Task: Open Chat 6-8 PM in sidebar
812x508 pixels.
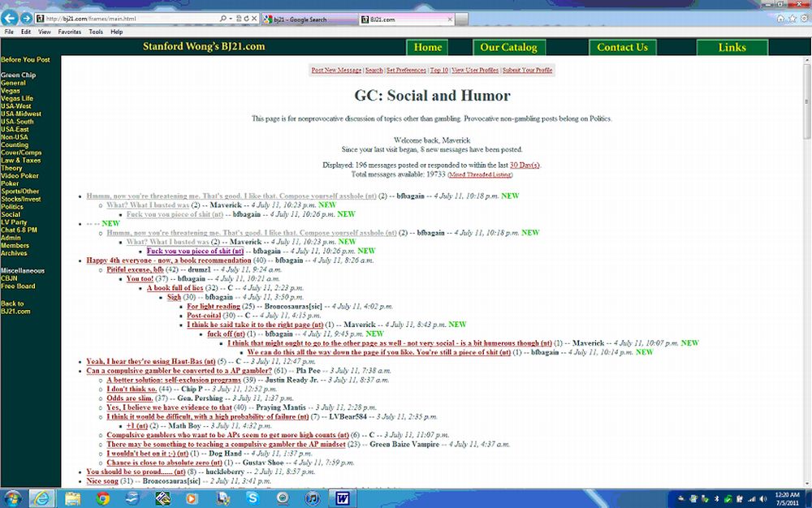Action: click(x=19, y=230)
